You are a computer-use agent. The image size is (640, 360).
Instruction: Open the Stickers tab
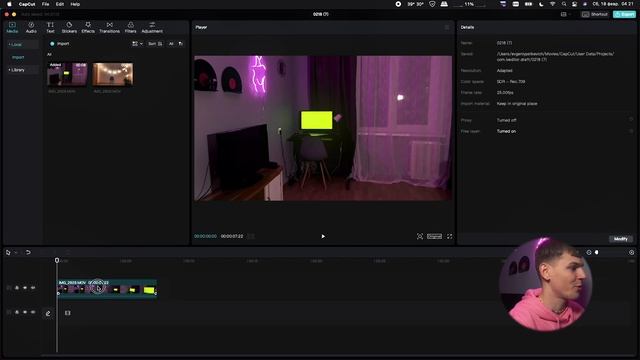[x=69, y=27]
